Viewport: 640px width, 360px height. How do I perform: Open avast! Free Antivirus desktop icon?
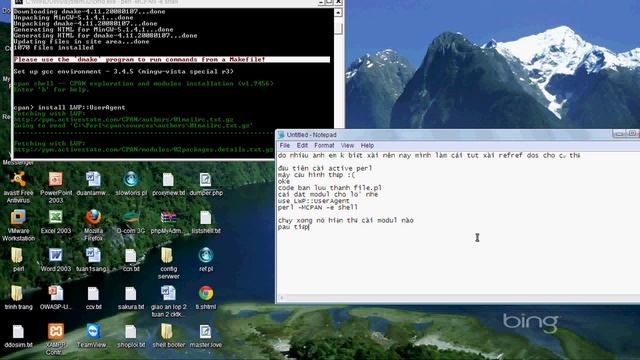coord(18,180)
